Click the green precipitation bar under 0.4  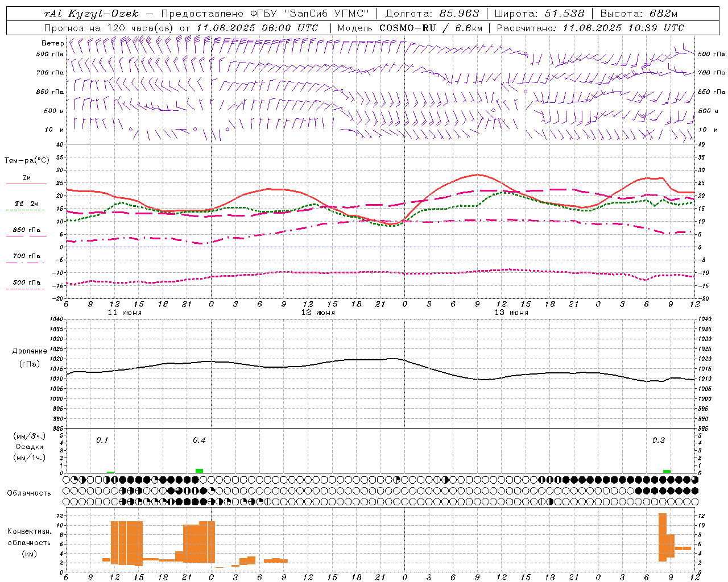point(199,471)
